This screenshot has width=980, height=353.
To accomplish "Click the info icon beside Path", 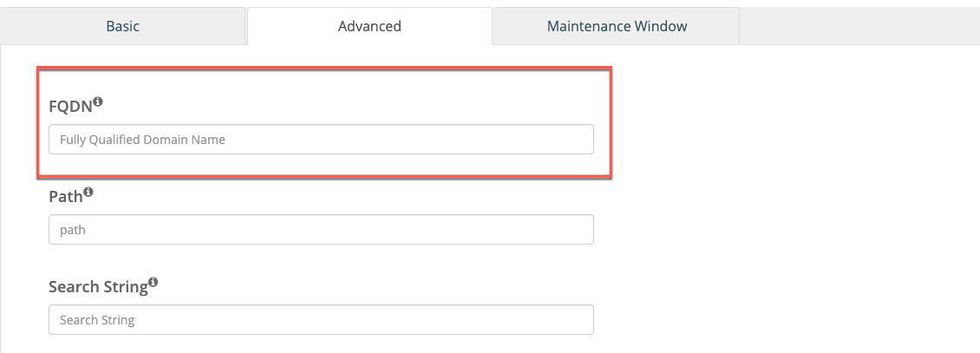I will tap(88, 192).
